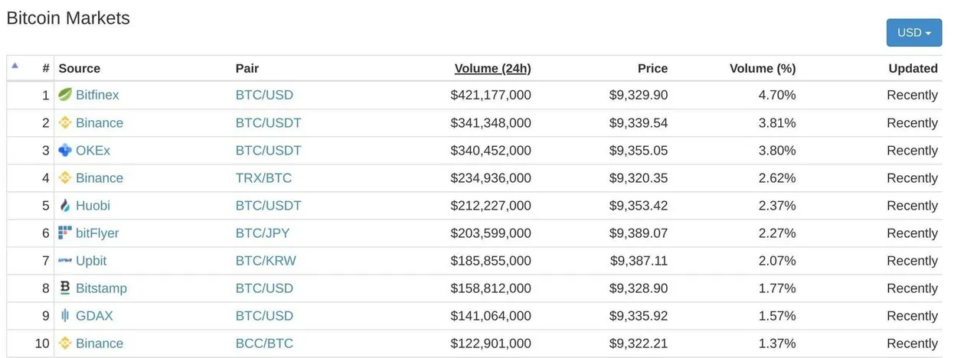
Task: Sort by the Updated column header
Action: pos(913,68)
